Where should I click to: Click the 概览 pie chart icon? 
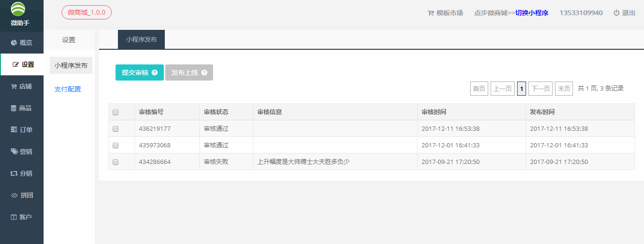pos(14,43)
